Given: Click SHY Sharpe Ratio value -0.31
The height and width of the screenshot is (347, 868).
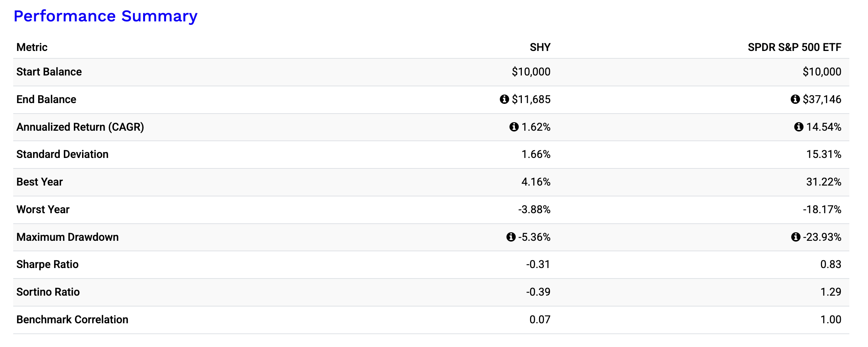Looking at the screenshot, I should pyautogui.click(x=538, y=265).
